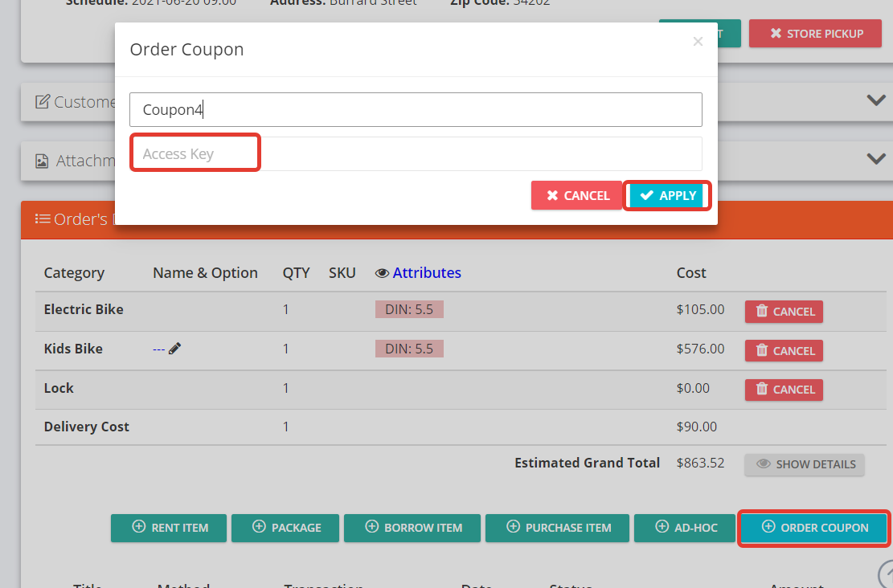893x588 pixels.
Task: Click the Package button
Action: click(x=285, y=528)
